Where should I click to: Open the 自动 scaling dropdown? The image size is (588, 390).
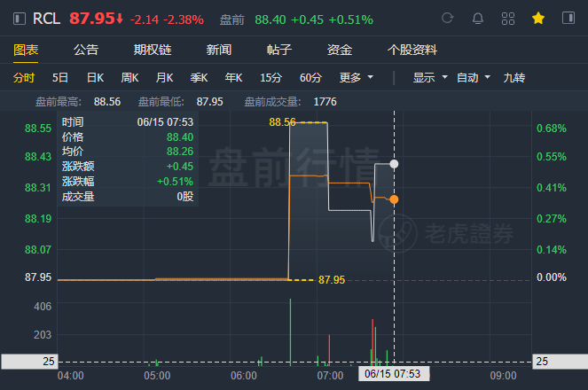[x=474, y=77]
